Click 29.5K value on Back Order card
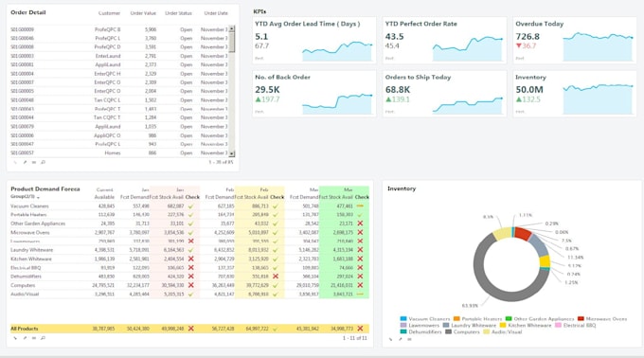The height and width of the screenshot is (358, 644). 267,89
